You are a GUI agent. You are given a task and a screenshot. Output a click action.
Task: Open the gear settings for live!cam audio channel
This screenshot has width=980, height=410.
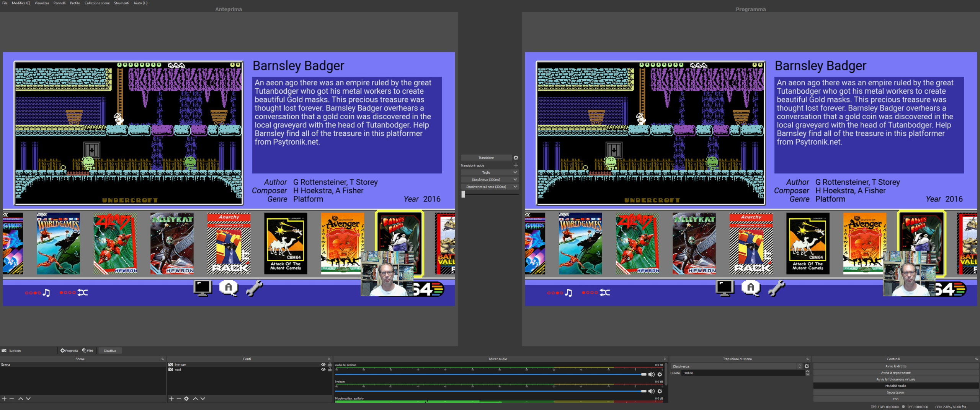pos(660,391)
